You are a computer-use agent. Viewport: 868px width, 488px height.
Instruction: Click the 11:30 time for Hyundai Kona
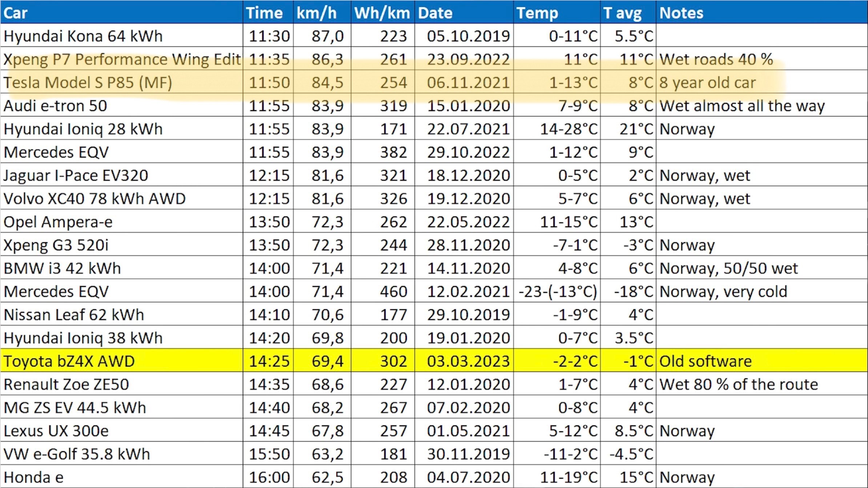point(268,36)
